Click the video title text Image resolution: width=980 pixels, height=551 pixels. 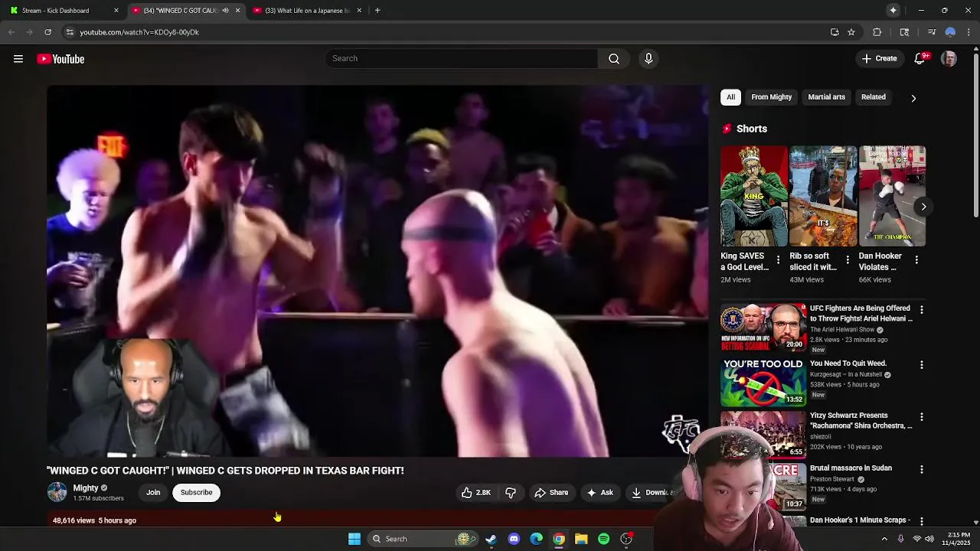coord(225,471)
